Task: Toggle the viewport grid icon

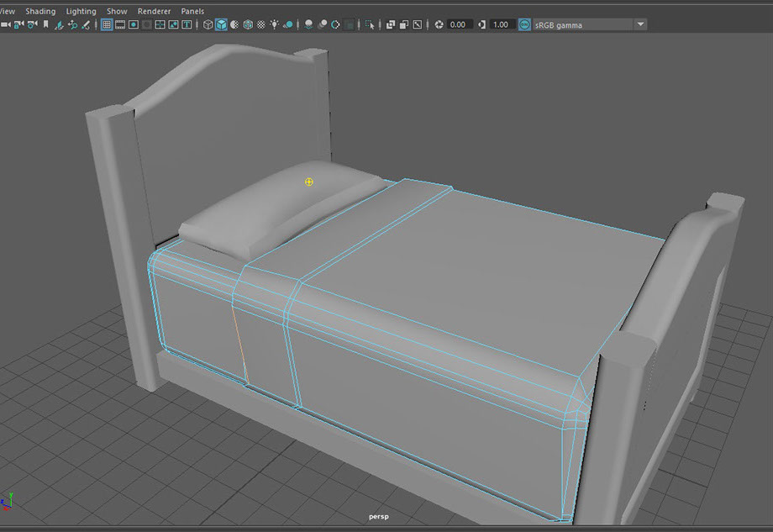Action: pos(107,25)
